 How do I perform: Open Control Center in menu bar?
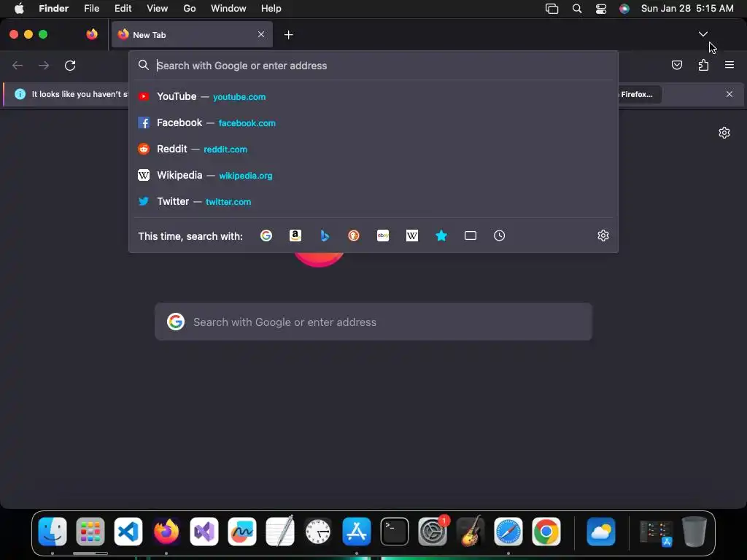pyautogui.click(x=601, y=9)
